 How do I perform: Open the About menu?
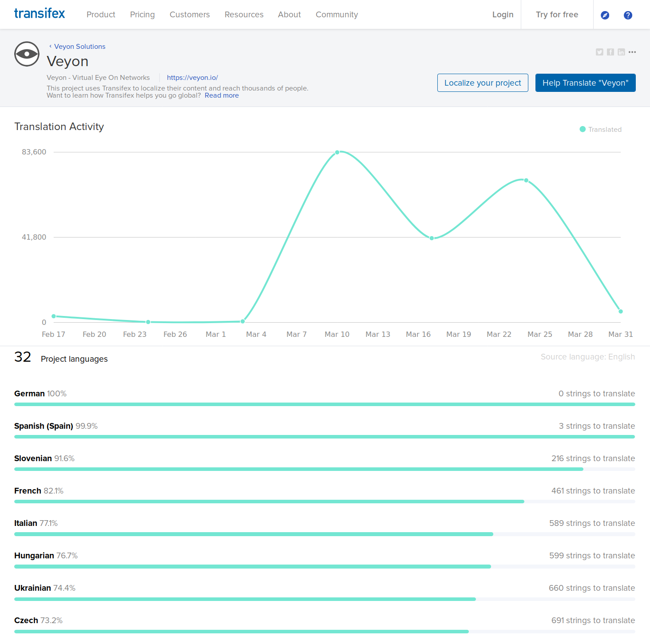click(x=289, y=15)
